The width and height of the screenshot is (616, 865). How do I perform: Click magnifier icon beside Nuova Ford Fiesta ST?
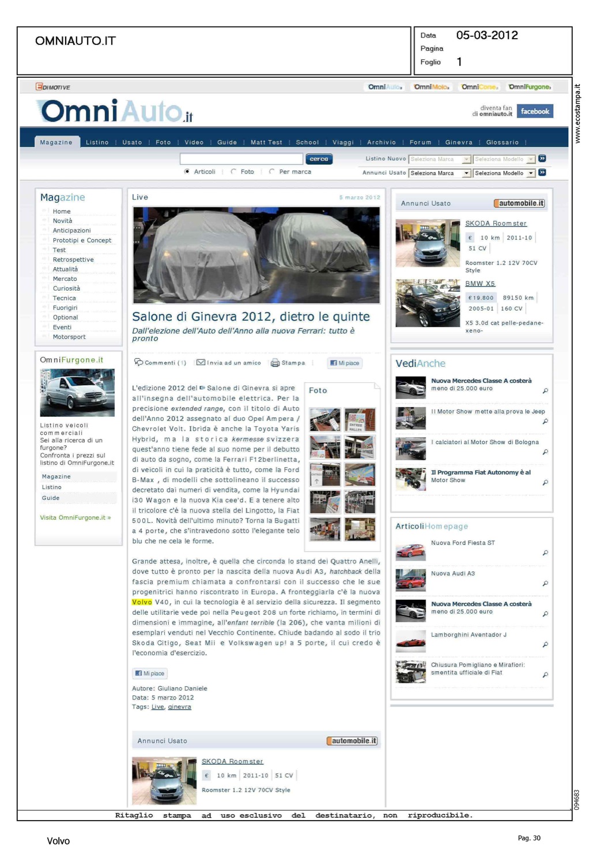click(x=545, y=553)
